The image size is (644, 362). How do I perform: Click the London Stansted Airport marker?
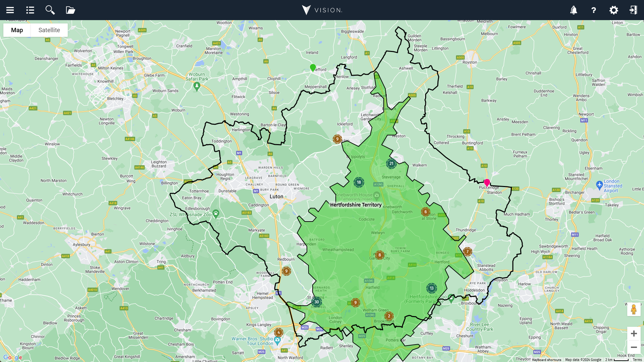pos(599,185)
